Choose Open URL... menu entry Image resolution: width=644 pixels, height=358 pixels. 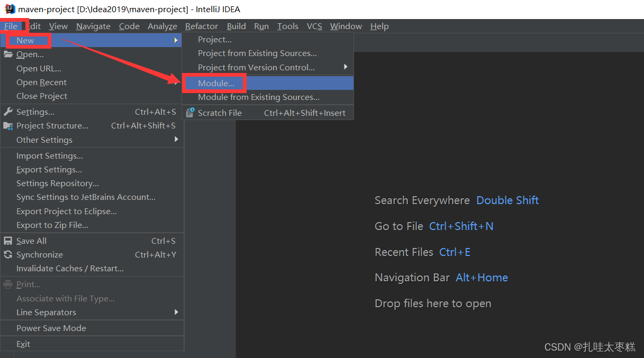[92, 68]
